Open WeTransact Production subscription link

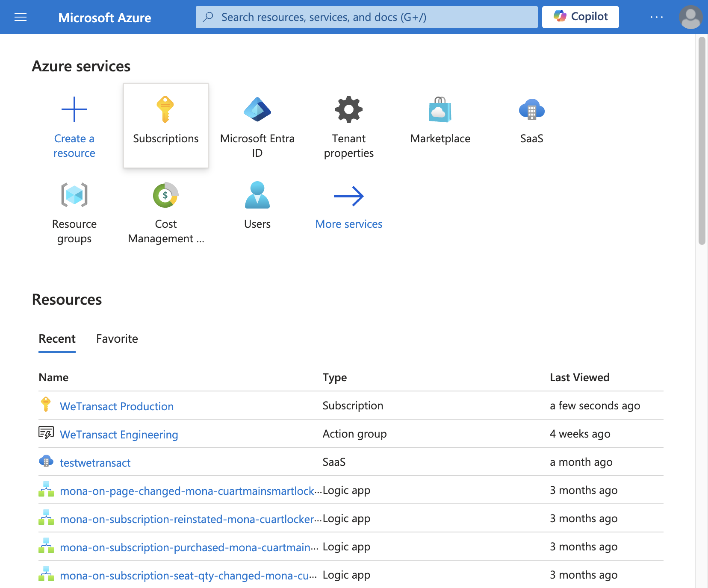coord(117,406)
